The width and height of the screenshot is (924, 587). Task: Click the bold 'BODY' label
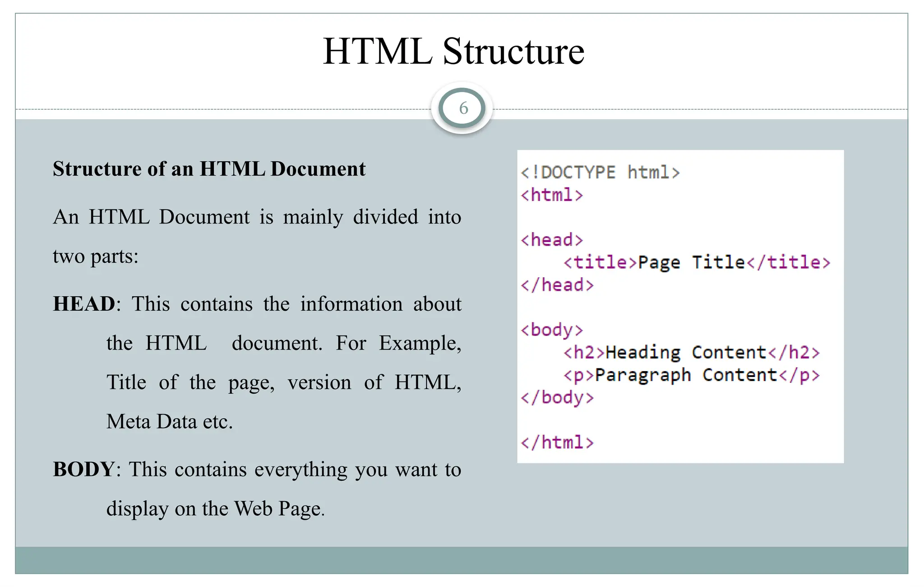pyautogui.click(x=84, y=470)
